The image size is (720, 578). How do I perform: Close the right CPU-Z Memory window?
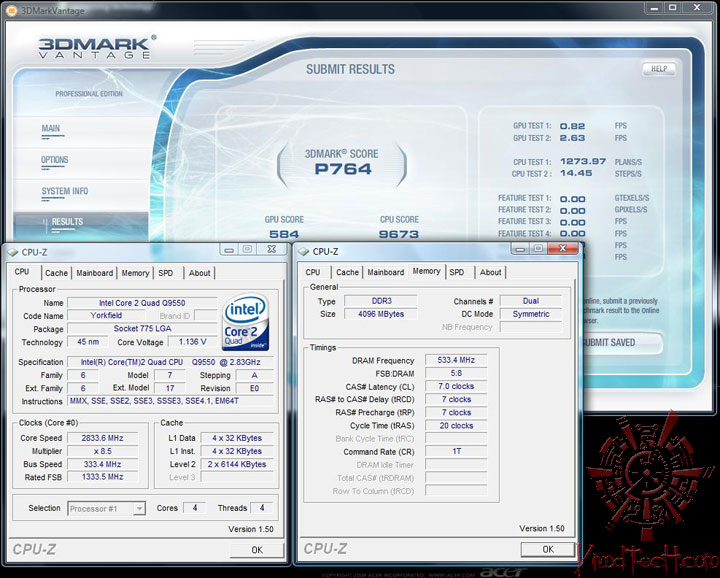coord(560,249)
